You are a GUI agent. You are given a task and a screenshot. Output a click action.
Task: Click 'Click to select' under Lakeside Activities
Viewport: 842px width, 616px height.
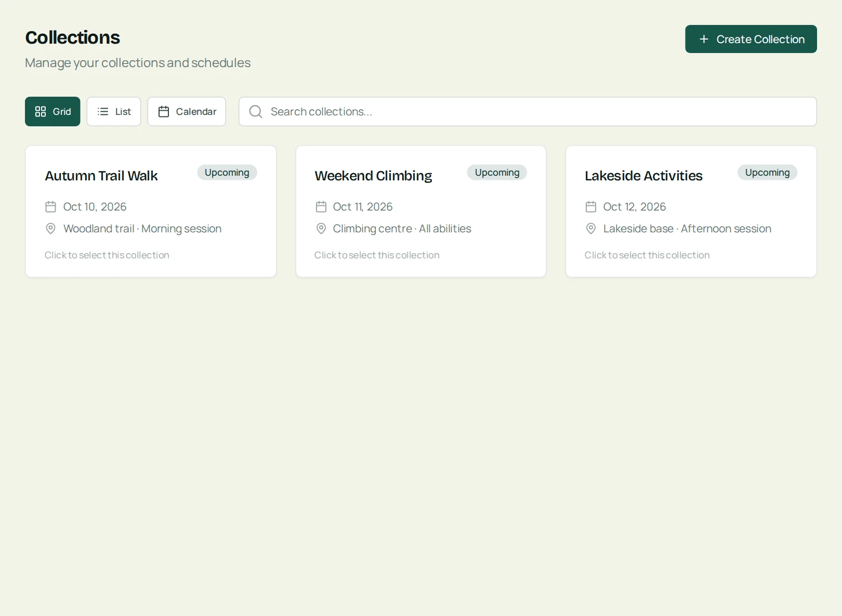[647, 255]
